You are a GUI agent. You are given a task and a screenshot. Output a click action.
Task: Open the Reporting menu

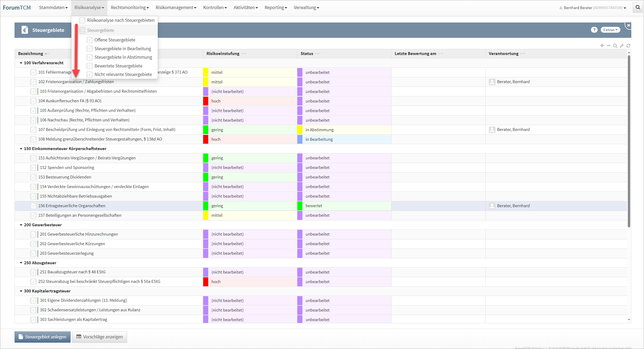276,7
